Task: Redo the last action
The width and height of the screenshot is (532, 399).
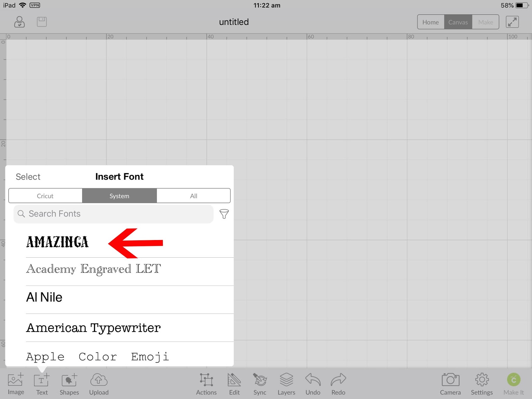Action: coord(338,384)
